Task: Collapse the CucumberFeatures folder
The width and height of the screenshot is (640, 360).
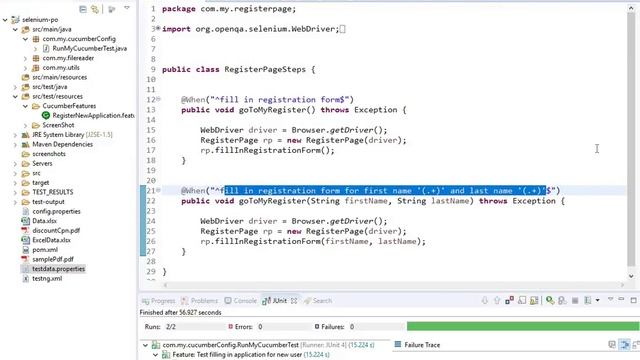Action: coord(25,106)
